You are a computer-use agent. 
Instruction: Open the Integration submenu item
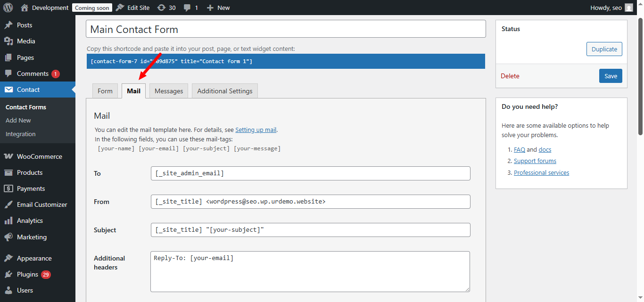pyautogui.click(x=21, y=134)
